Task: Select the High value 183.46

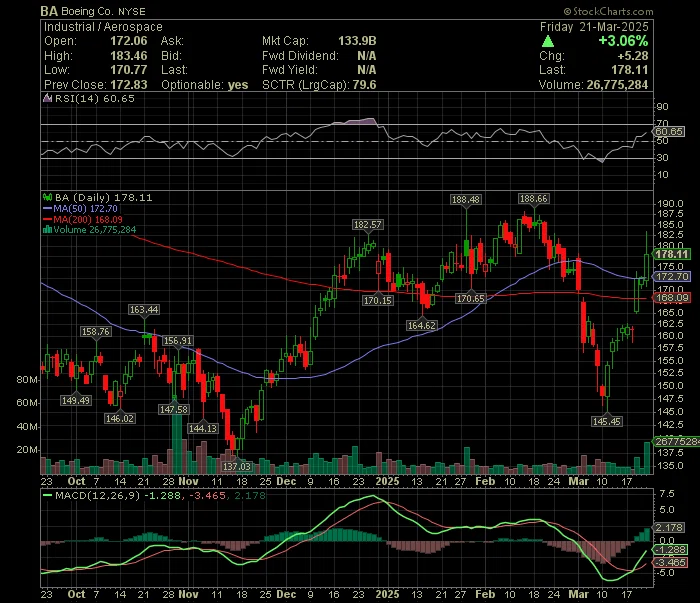Action: [x=129, y=56]
